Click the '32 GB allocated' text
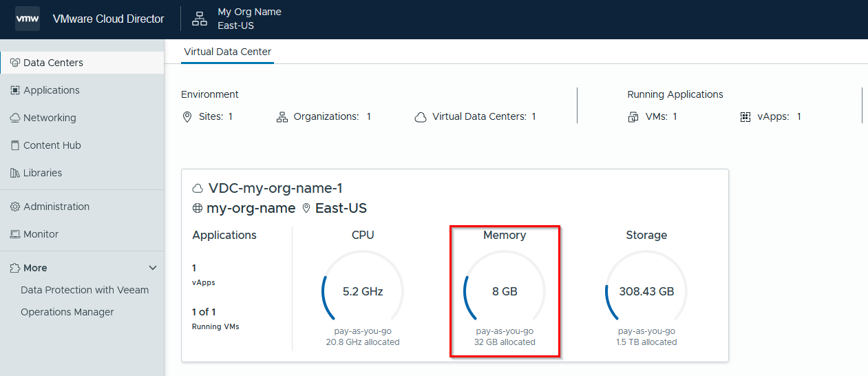868x376 pixels. (x=505, y=342)
